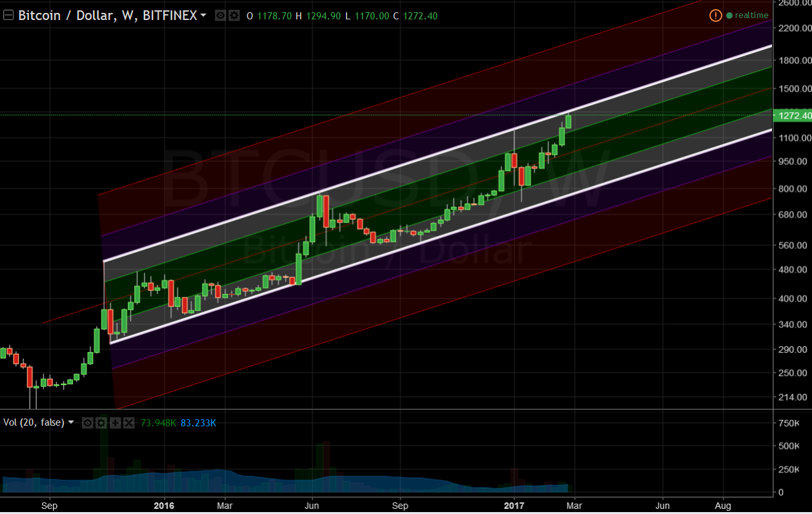Click the open value 1178.70
The image size is (812, 514).
click(x=274, y=15)
